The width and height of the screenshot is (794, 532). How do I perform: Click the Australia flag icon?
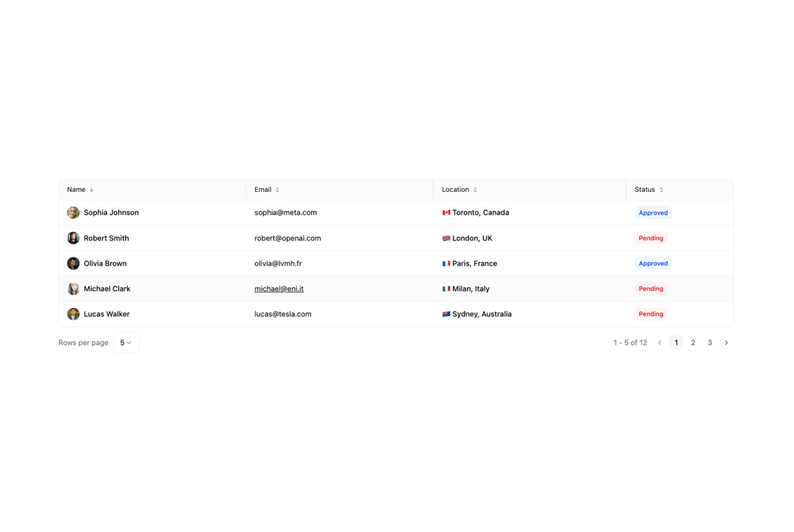446,314
